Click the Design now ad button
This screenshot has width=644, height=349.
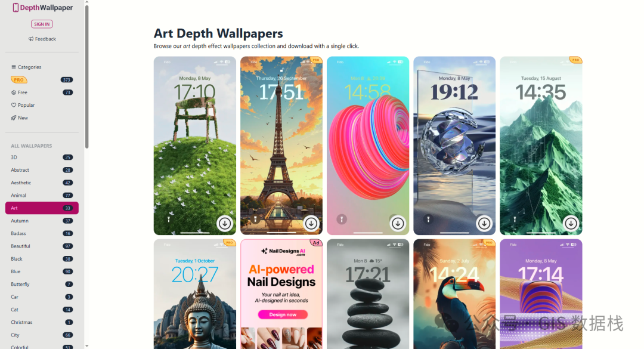tap(283, 314)
